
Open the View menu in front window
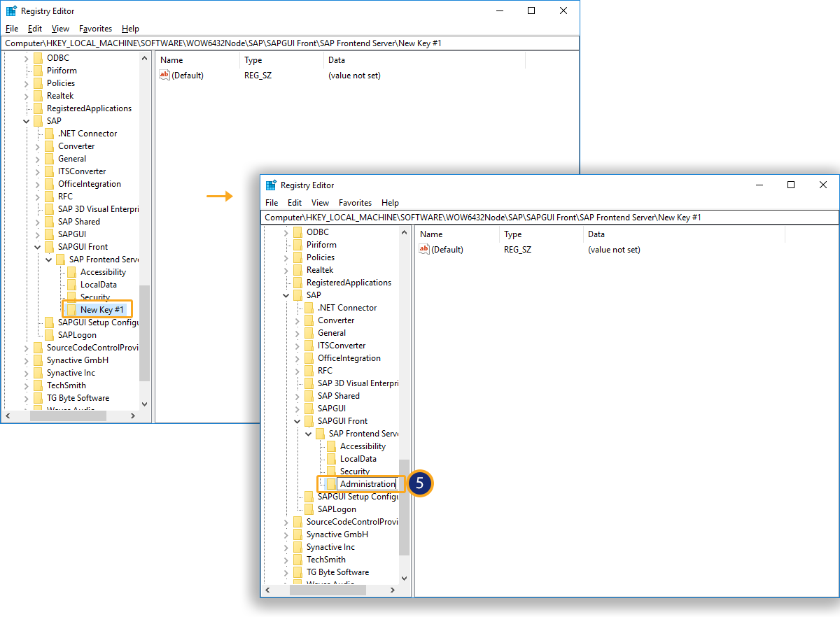[320, 203]
